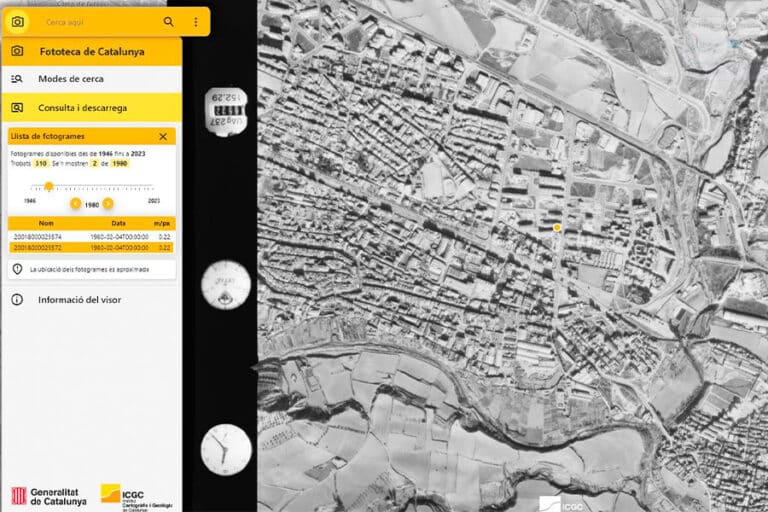Click in the Cerca aquí search field
The image size is (768, 512).
tap(95, 21)
